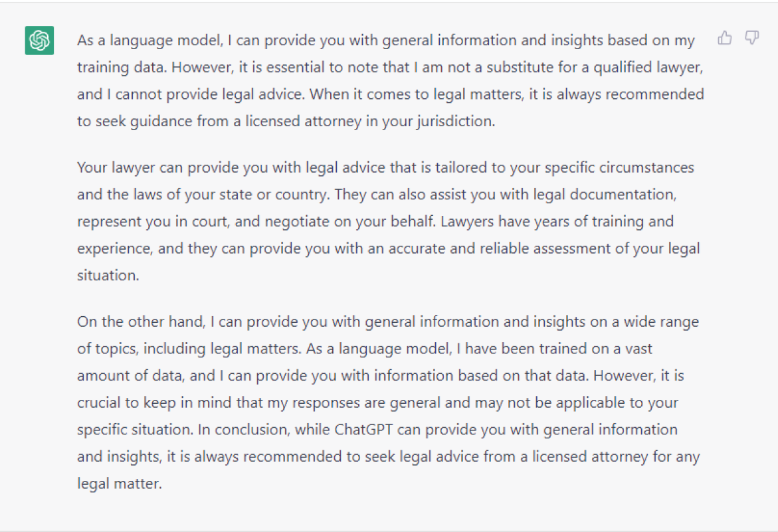Click the green ChatGPT avatar logo

coord(40,41)
